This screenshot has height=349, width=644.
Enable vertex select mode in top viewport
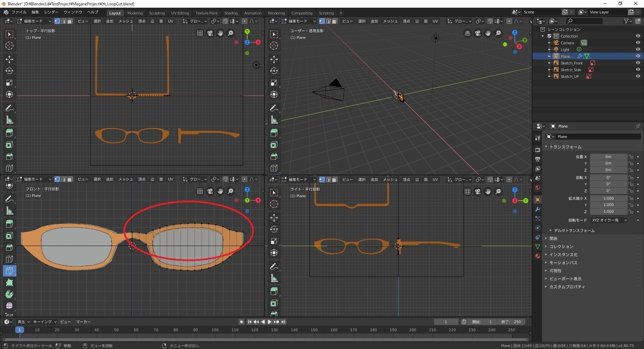click(x=57, y=21)
